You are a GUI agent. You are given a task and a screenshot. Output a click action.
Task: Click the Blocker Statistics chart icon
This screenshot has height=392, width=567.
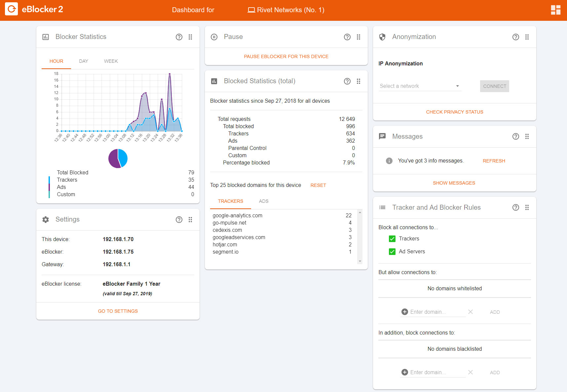pyautogui.click(x=46, y=37)
